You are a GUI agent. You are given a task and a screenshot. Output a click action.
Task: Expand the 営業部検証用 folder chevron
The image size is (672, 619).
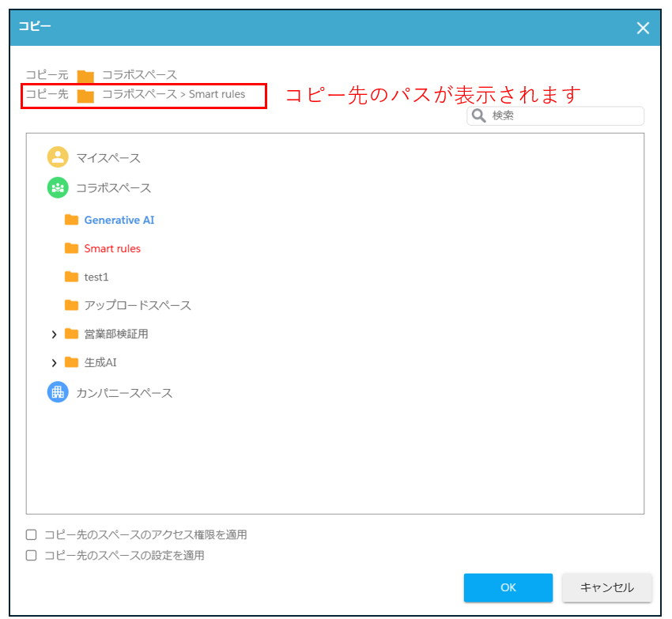pyautogui.click(x=54, y=334)
